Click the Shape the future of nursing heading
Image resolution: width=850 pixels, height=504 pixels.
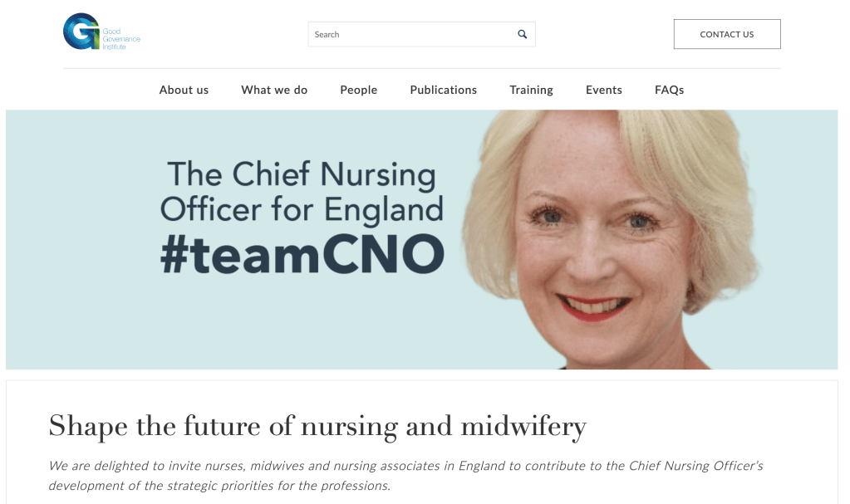coord(317,426)
